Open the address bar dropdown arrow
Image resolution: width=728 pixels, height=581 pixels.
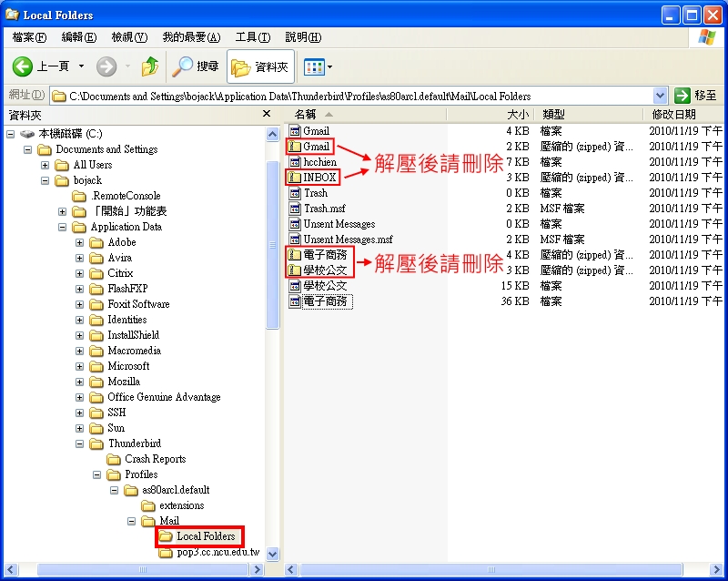tap(661, 96)
